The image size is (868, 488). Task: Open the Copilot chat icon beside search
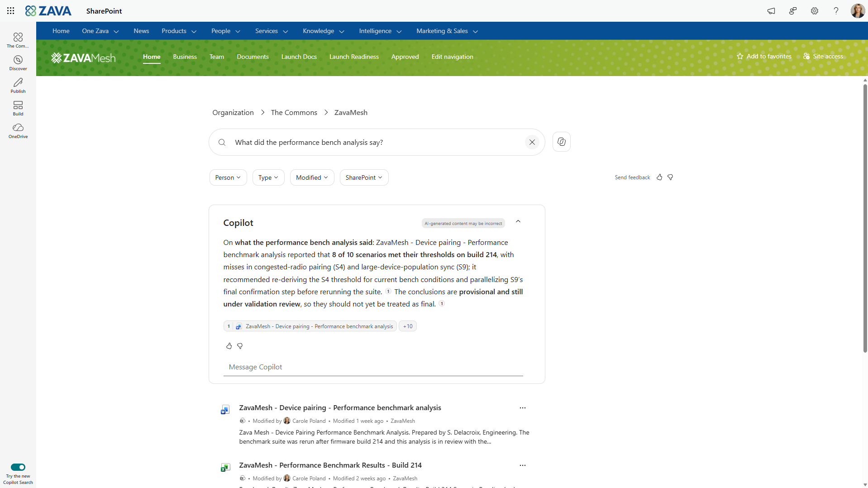[562, 142]
